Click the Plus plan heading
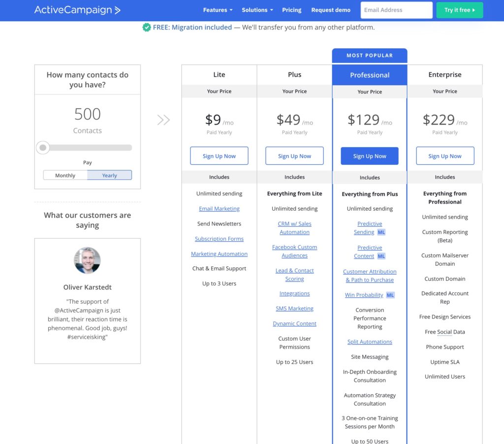 pyautogui.click(x=294, y=75)
